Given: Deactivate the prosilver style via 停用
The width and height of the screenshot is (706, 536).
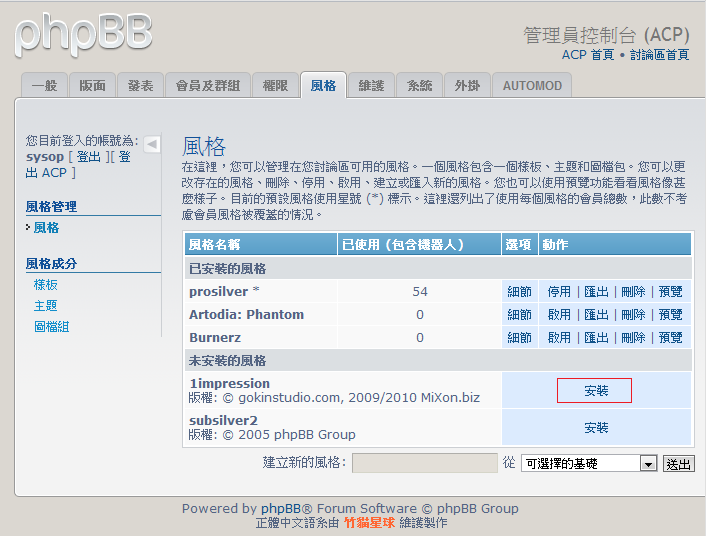Looking at the screenshot, I should pyautogui.click(x=559, y=291).
